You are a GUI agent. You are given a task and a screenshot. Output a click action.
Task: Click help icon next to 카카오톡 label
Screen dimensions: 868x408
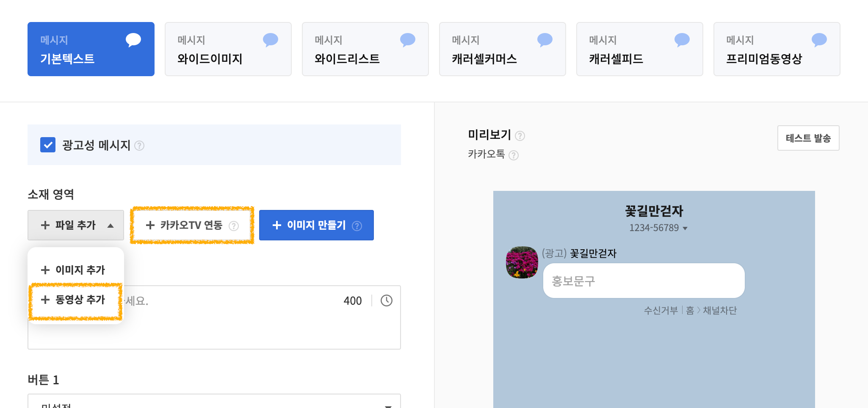(x=514, y=155)
